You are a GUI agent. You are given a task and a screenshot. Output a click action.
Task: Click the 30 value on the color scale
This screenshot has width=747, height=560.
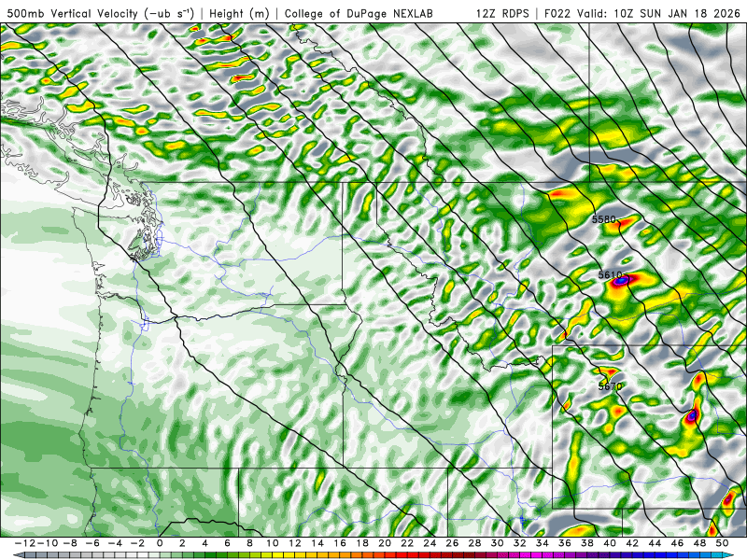(497, 543)
